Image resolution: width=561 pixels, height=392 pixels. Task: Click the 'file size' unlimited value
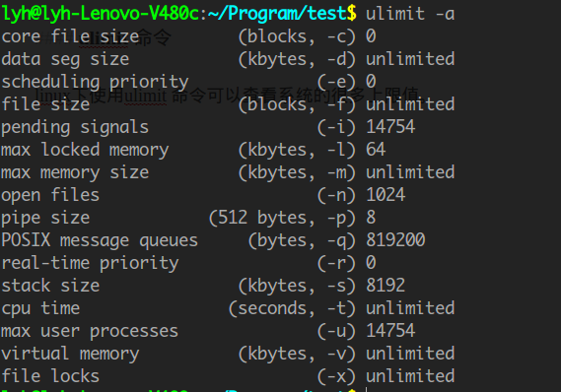(410, 104)
